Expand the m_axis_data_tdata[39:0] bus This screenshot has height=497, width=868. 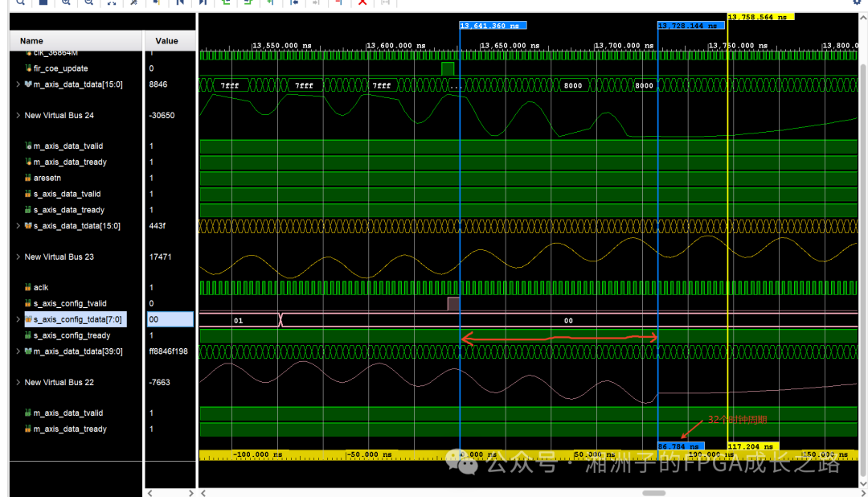coord(18,351)
